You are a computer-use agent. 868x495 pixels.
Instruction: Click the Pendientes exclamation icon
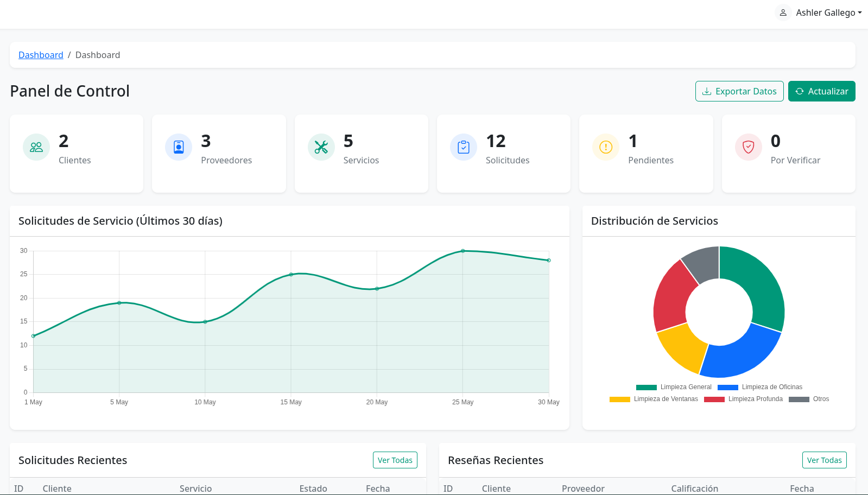pos(606,147)
